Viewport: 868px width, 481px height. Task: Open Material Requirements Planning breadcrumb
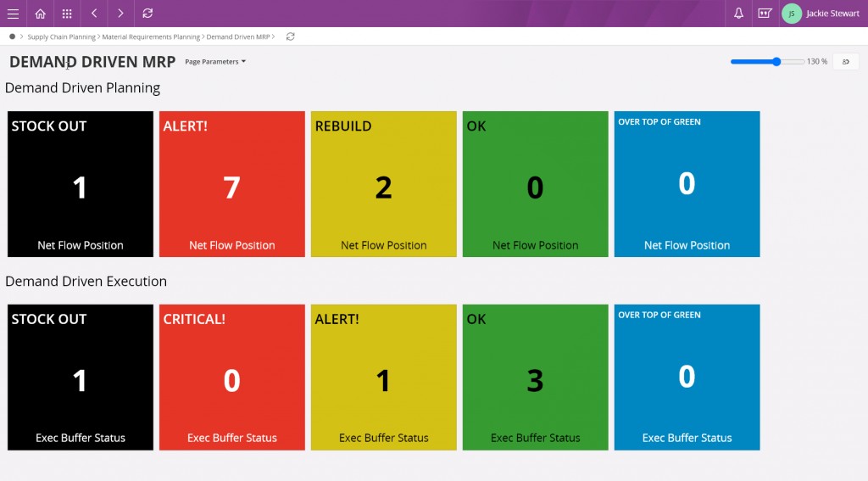151,37
